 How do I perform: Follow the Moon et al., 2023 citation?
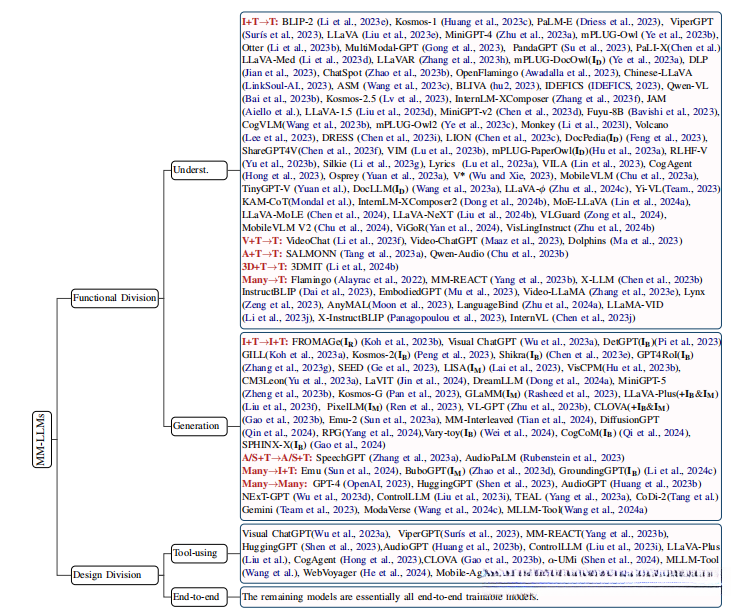point(412,305)
